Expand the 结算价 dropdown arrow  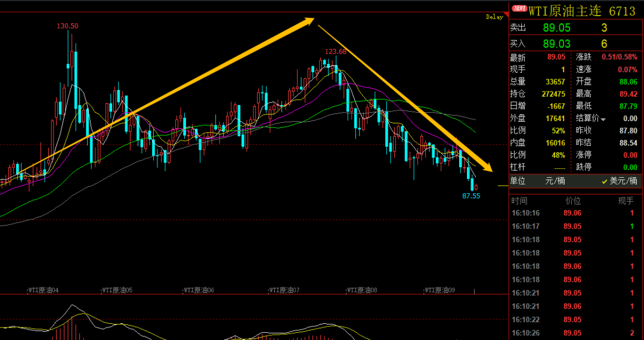(603, 119)
